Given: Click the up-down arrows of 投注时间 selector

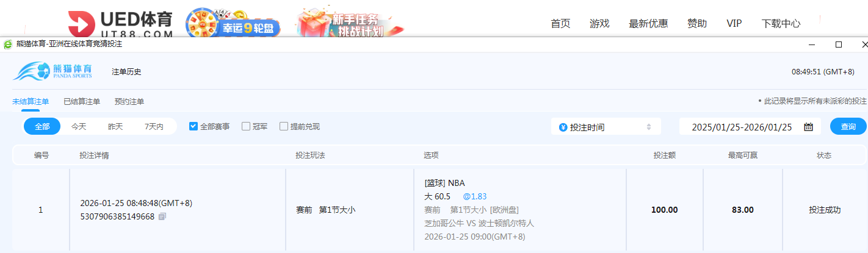Looking at the screenshot, I should [649, 127].
